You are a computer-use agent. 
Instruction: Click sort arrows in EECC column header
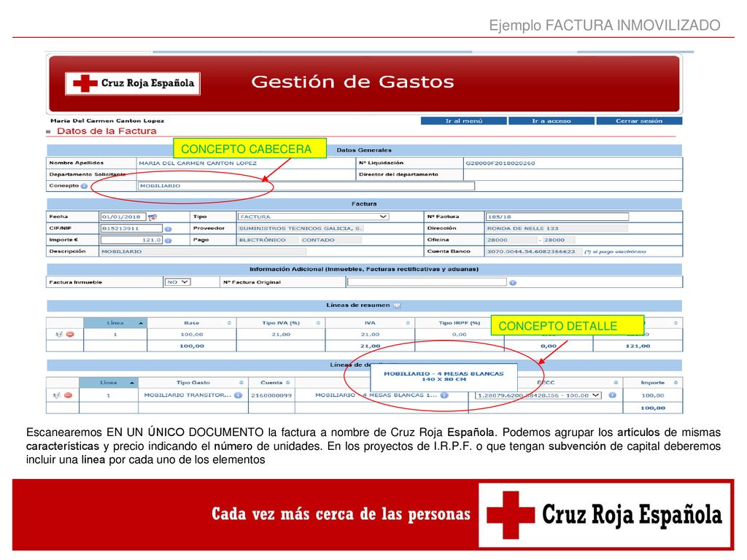(616, 383)
